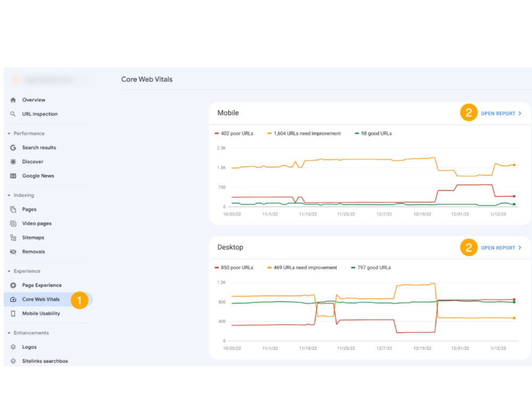532x399 pixels.
Task: Click the Mobile card heading
Action: 228,113
